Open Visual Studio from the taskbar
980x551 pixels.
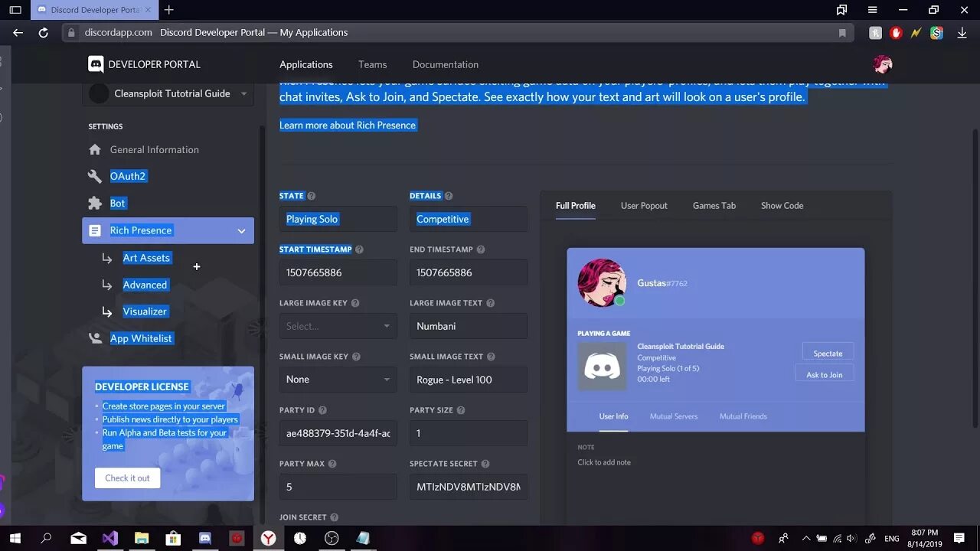point(109,538)
